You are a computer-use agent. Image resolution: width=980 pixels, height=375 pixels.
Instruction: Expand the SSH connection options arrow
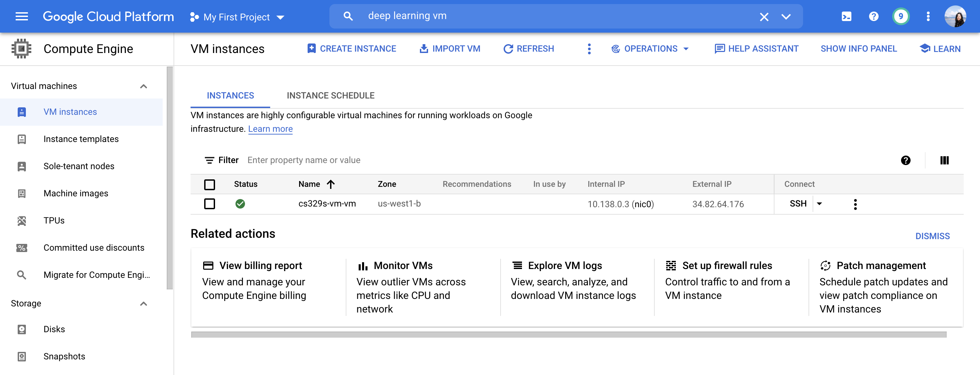[819, 204]
